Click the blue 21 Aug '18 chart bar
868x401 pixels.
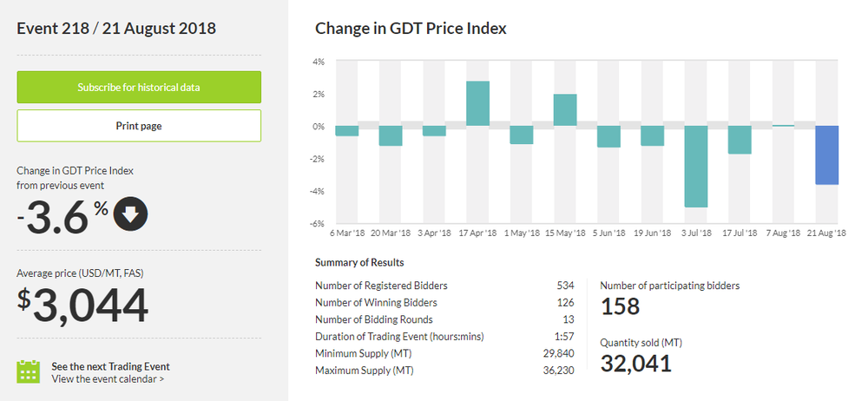(x=826, y=155)
